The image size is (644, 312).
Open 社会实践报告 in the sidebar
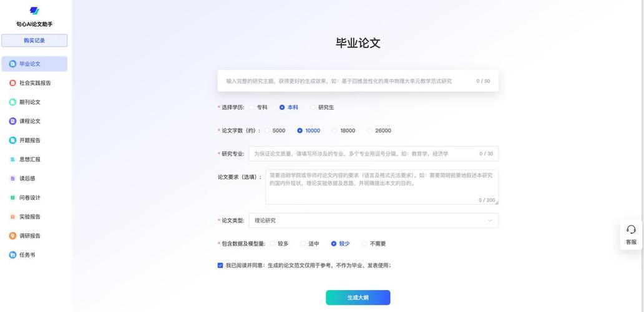tap(34, 83)
